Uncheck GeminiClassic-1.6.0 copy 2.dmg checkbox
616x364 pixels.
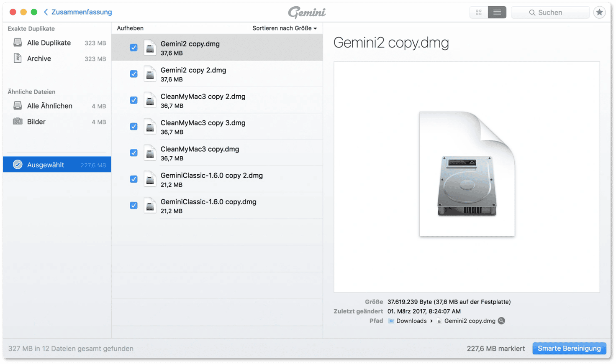(x=133, y=179)
